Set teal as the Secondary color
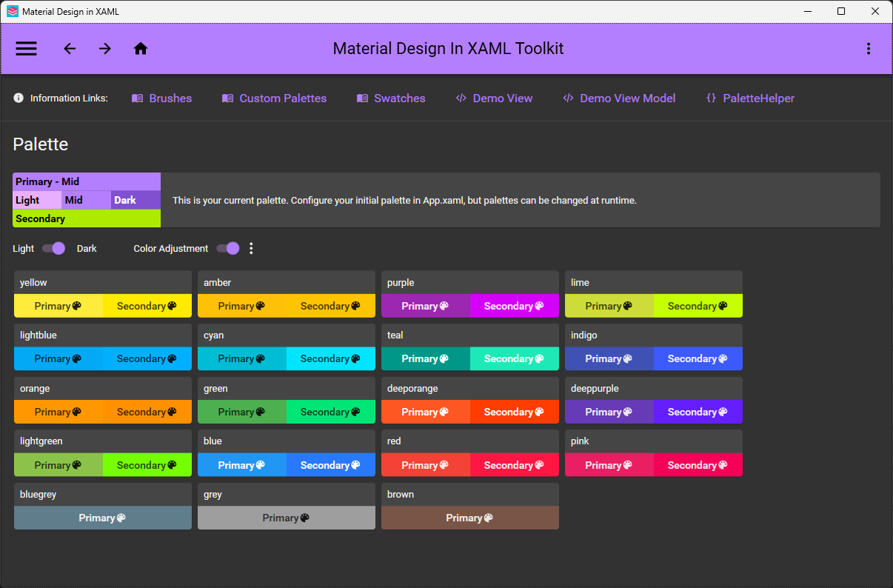The height and width of the screenshot is (588, 893). coord(515,358)
